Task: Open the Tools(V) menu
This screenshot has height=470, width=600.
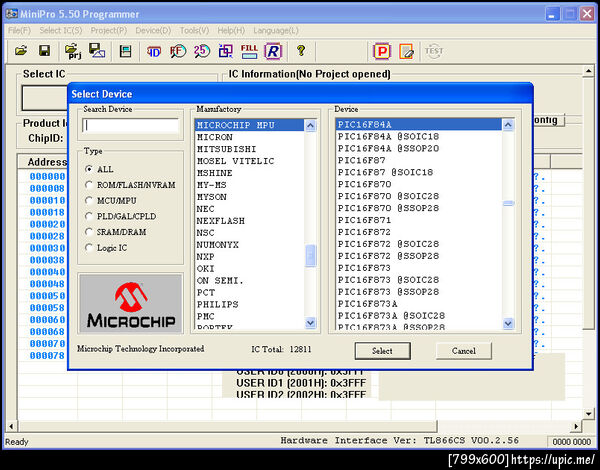Action: tap(194, 31)
